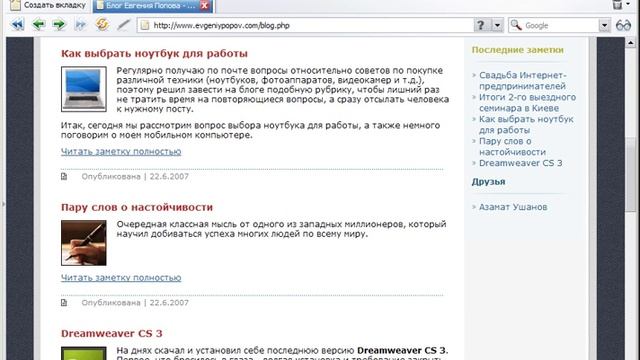Open the friend link Азамат Ушанов
640x360 pixels.
coord(513,207)
